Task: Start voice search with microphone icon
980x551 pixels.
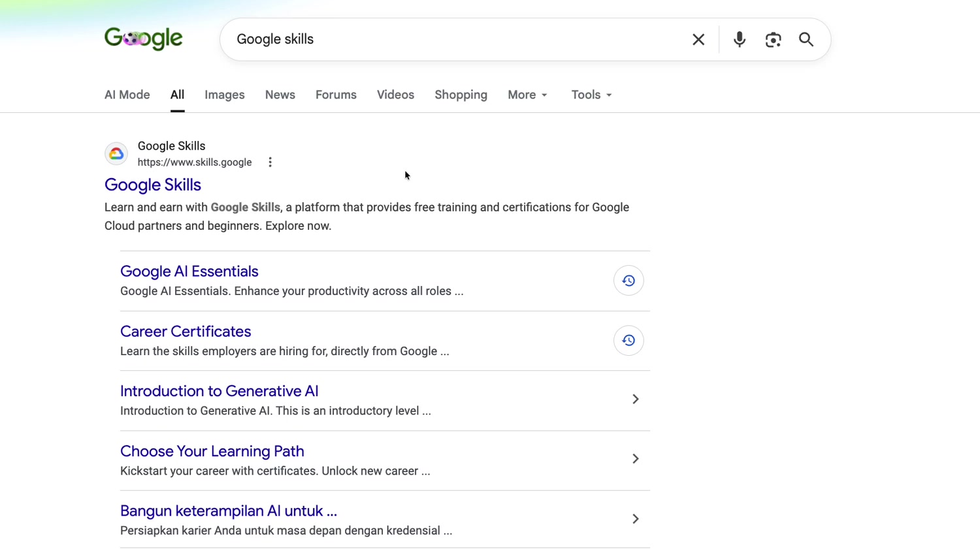Action: (x=740, y=40)
